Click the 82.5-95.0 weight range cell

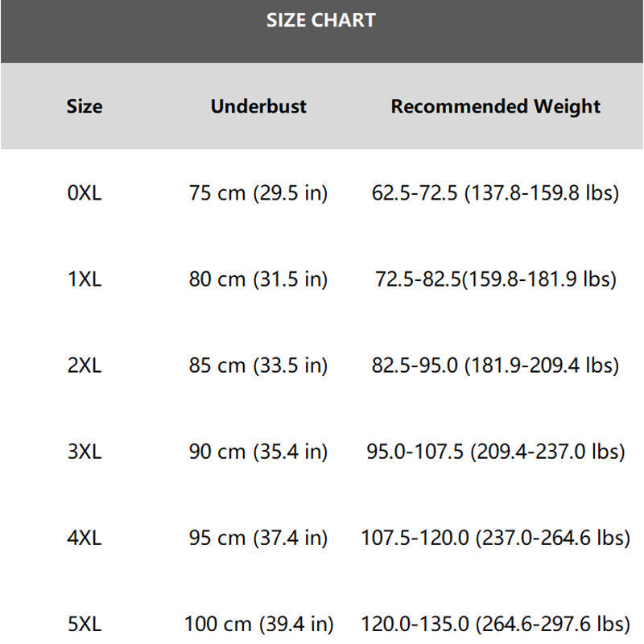tap(495, 365)
